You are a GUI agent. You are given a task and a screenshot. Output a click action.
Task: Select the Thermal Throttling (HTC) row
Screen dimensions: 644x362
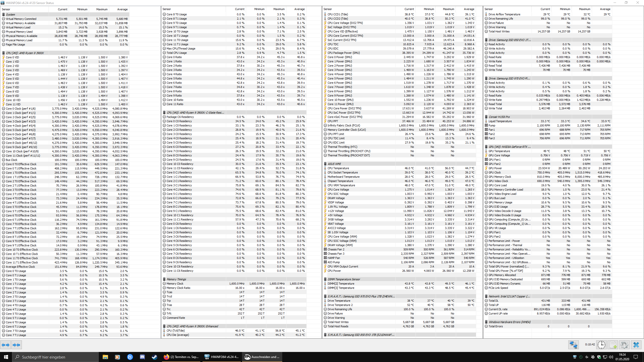coord(399,147)
